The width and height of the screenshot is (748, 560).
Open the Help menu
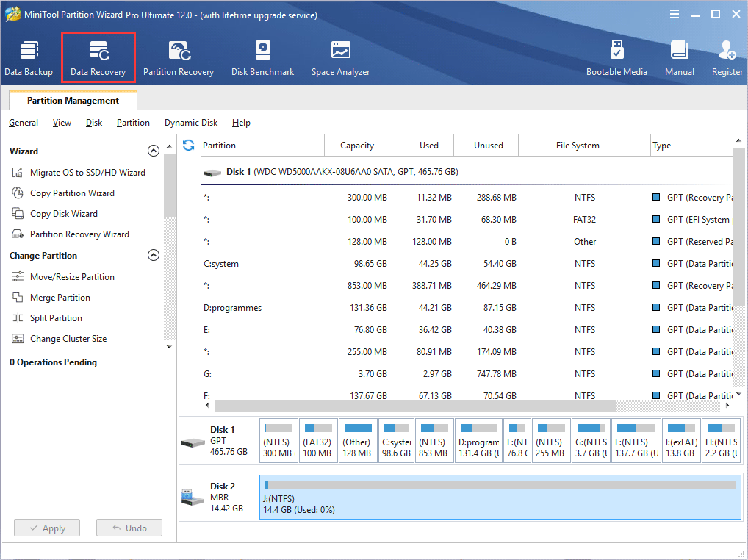coord(242,123)
